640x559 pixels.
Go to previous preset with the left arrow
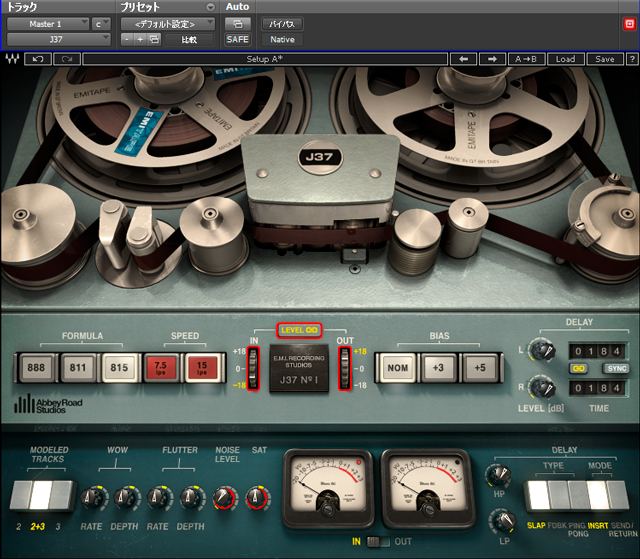tap(464, 59)
